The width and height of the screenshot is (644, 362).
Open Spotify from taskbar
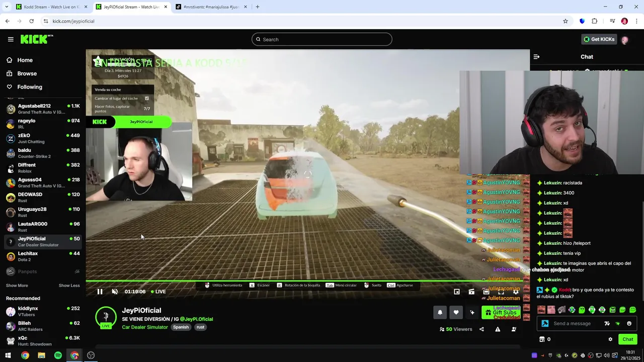pos(58,355)
